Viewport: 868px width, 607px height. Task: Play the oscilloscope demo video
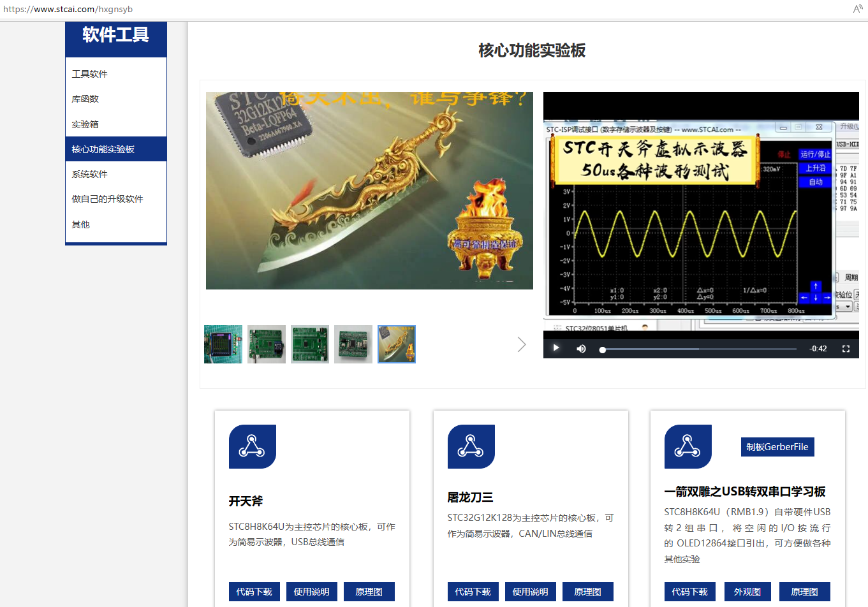(556, 348)
